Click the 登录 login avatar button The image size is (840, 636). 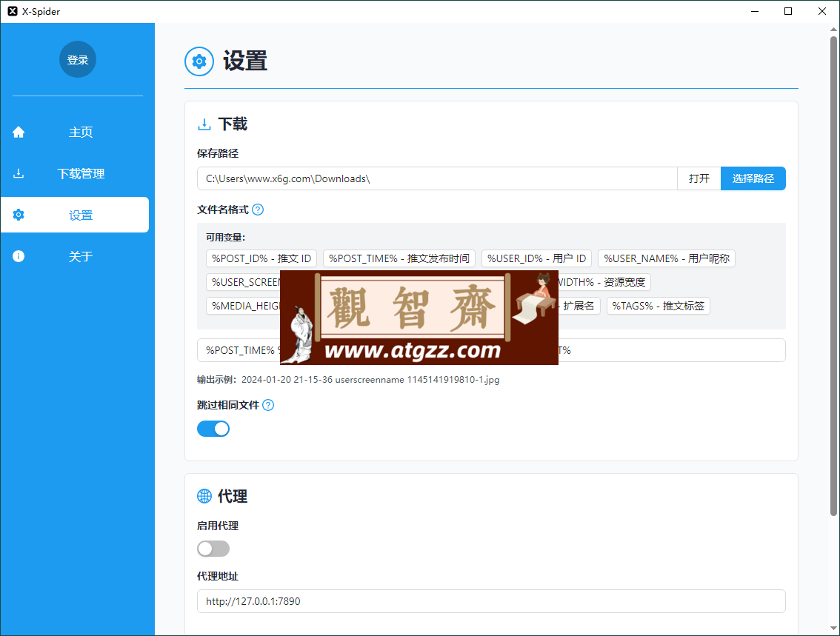point(78,59)
